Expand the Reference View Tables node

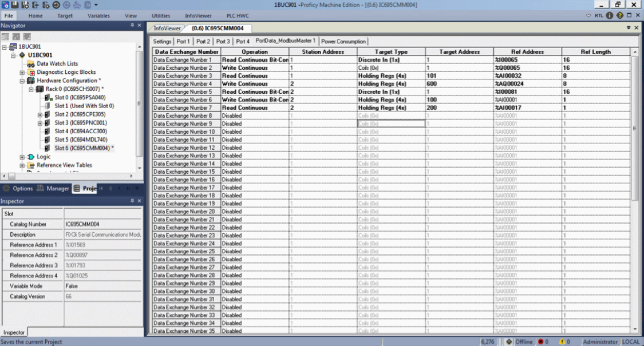(22, 165)
